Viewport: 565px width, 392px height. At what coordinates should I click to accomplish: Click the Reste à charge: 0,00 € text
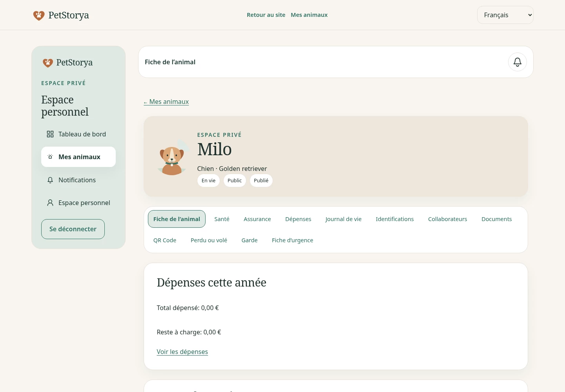pos(189,332)
